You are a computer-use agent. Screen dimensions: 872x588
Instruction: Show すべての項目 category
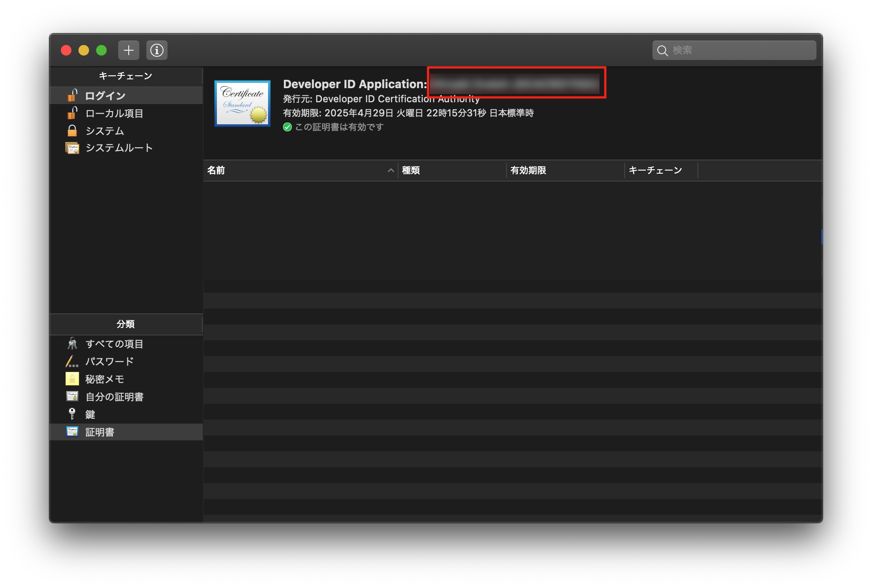coord(114,344)
